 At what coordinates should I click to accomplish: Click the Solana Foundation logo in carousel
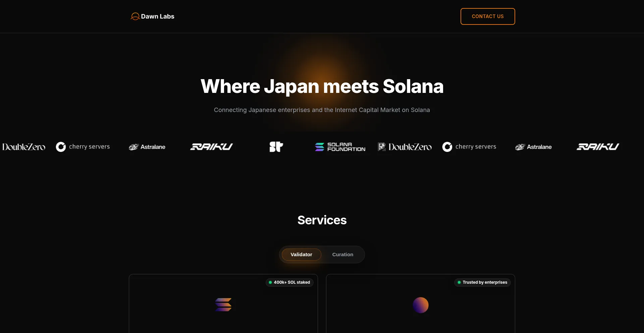(x=340, y=147)
